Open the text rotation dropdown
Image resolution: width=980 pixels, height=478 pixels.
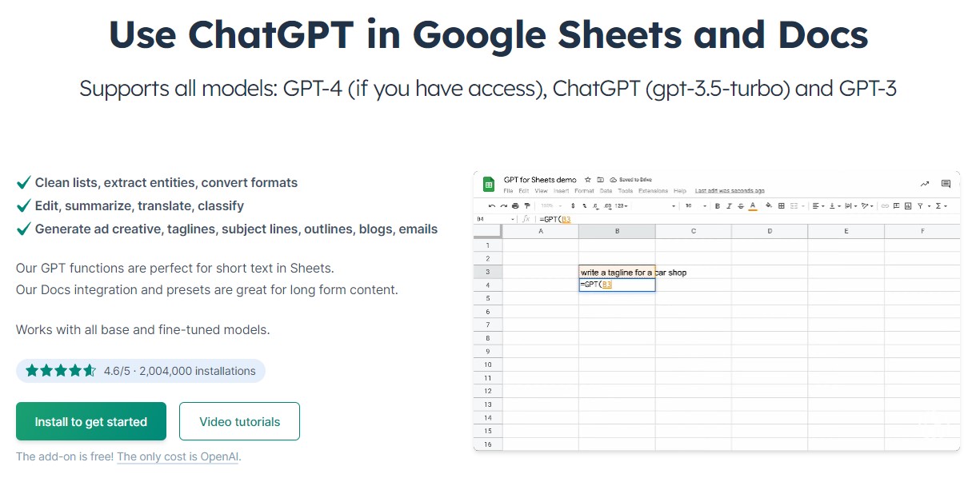(x=867, y=206)
